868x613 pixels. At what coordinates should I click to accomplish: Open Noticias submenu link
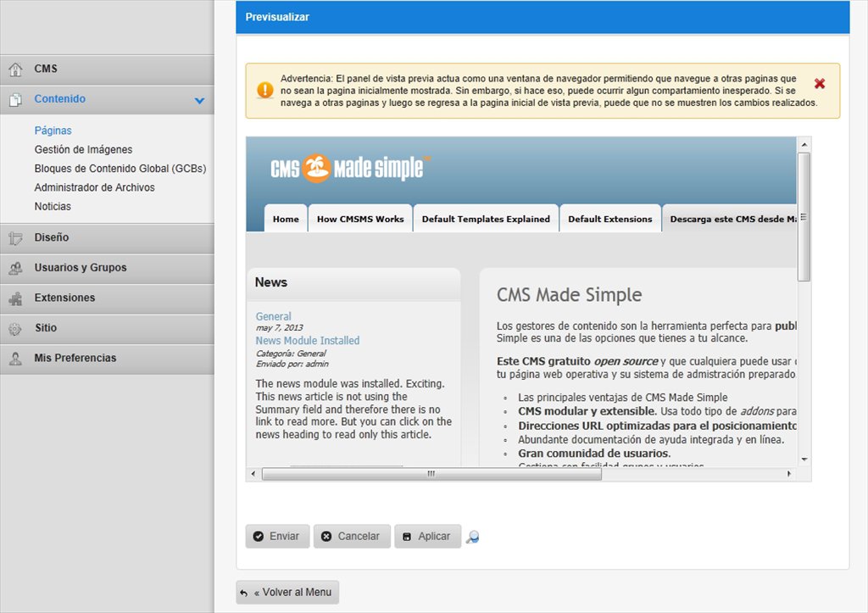pyautogui.click(x=53, y=207)
